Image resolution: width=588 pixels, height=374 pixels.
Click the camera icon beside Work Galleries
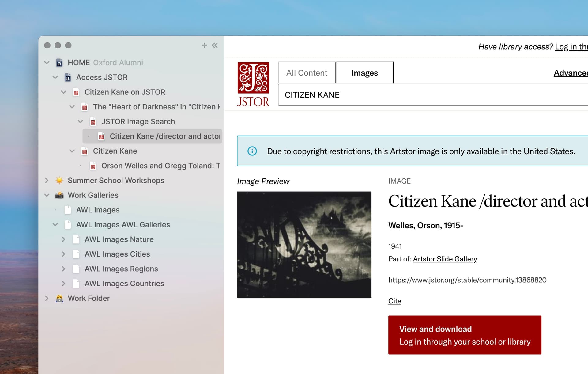pos(59,195)
